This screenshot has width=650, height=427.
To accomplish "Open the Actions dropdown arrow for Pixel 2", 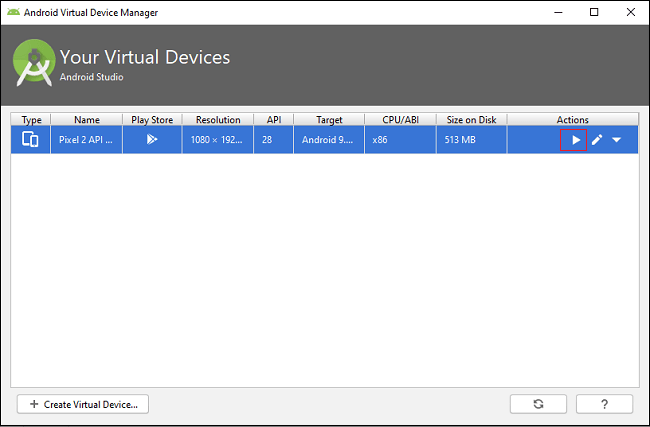I will (x=616, y=140).
